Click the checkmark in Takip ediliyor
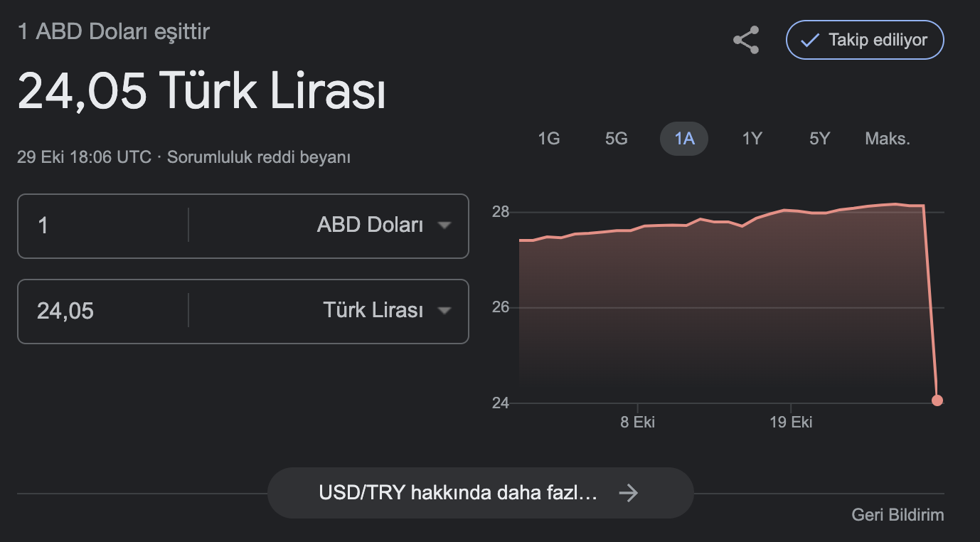The width and height of the screenshot is (980, 542). pos(809,41)
